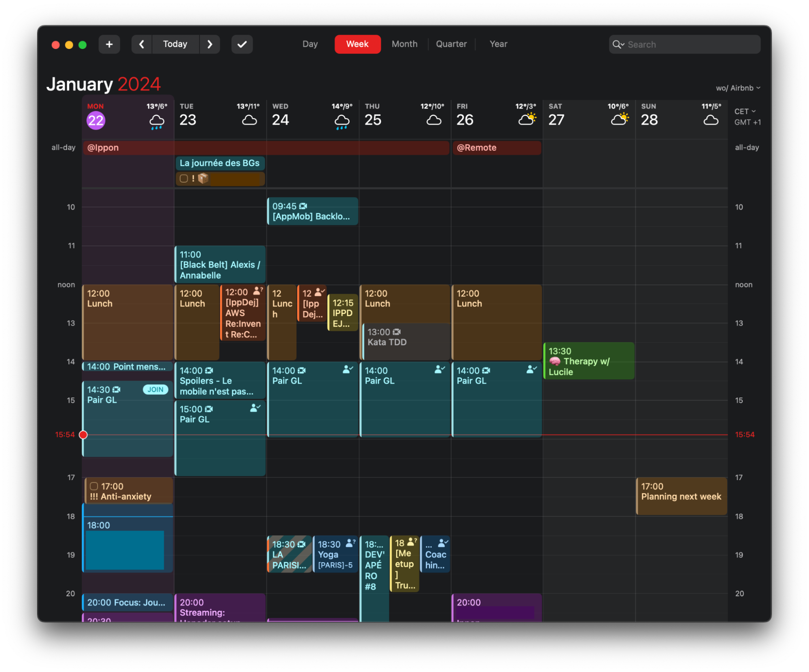Open the wo/ Airbnb calendar dropdown
The image size is (809, 672).
click(x=738, y=87)
